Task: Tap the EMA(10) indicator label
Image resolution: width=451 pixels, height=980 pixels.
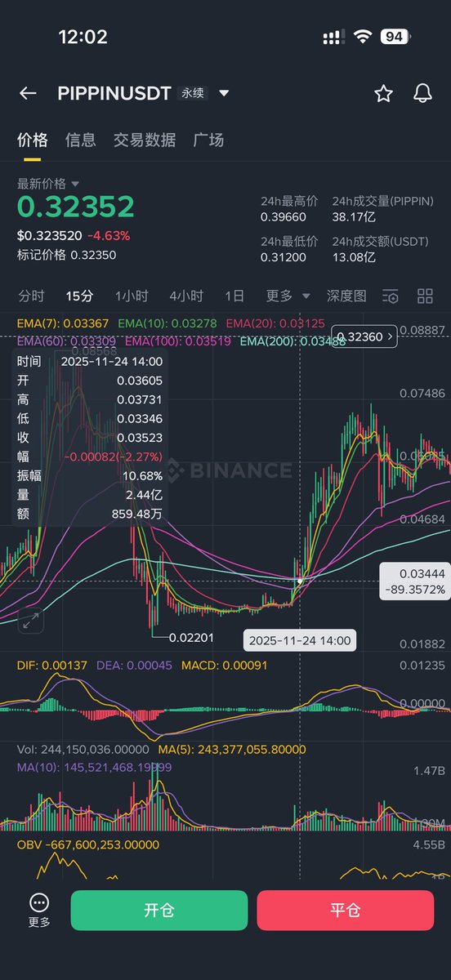Action: 167,323
